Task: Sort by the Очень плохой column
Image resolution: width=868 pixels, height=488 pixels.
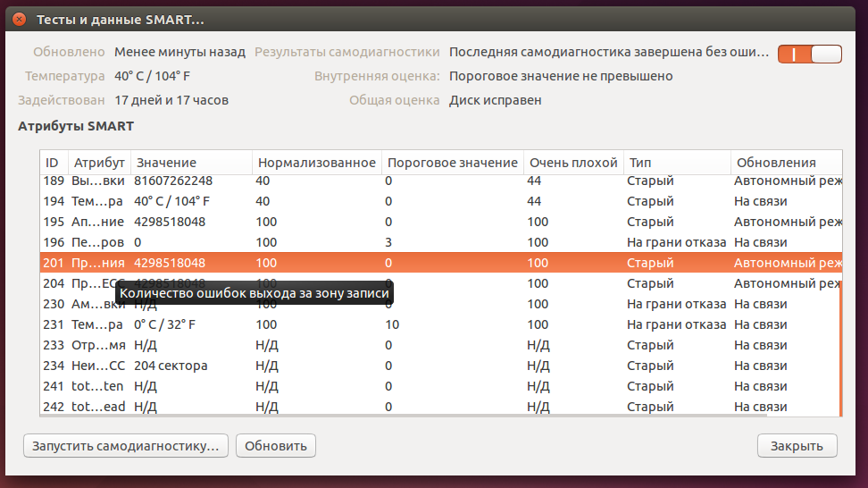Action: 572,163
